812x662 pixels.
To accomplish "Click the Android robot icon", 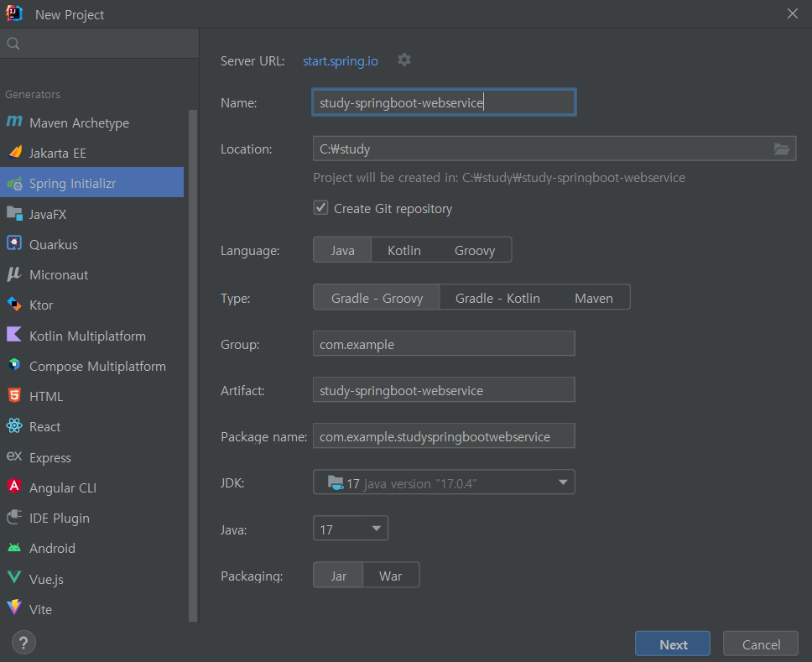I will click(x=14, y=547).
